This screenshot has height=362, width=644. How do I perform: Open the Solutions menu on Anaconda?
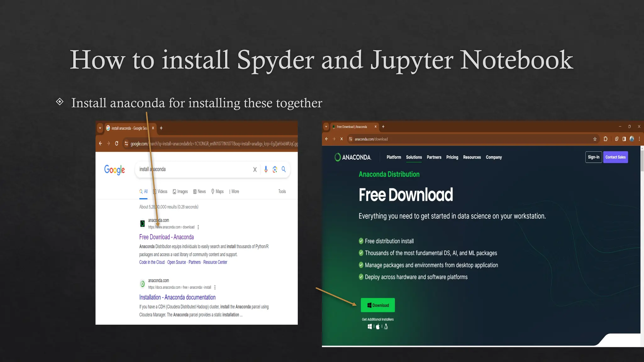coord(414,157)
